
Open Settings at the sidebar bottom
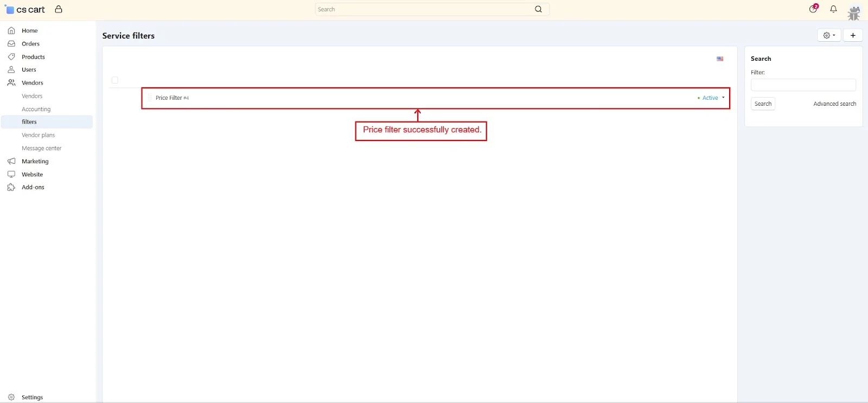[x=32, y=397]
